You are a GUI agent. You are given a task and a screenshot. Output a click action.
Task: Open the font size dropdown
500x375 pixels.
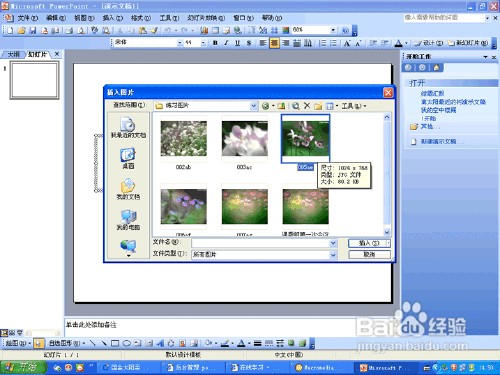pyautogui.click(x=203, y=43)
